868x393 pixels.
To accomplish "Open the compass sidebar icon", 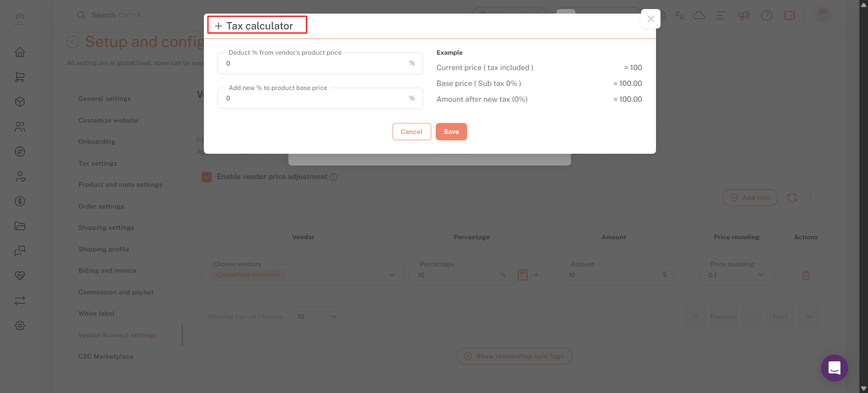I will pyautogui.click(x=20, y=152).
